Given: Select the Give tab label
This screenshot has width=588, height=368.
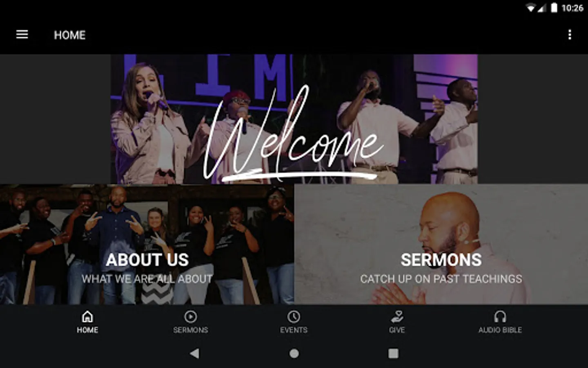Looking at the screenshot, I should (x=397, y=330).
